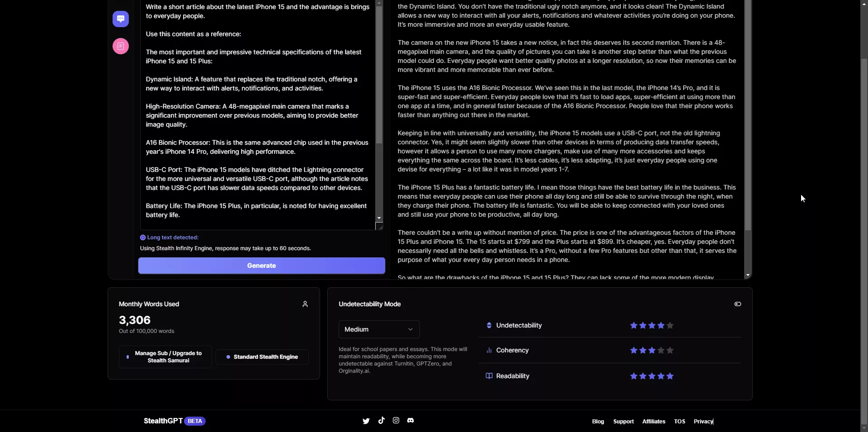The image size is (868, 432).
Task: Click Manage Sub / Upgrade to Stealth Samurai
Action: (x=165, y=357)
